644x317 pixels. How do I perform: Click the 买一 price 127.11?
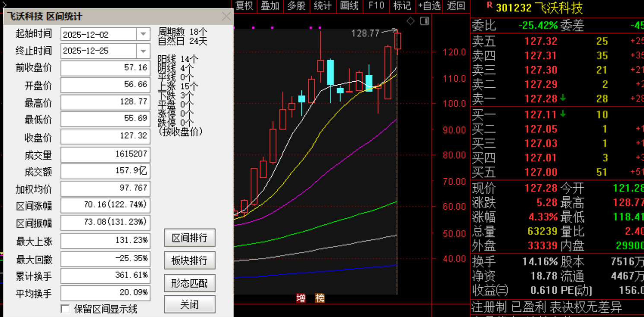point(541,115)
